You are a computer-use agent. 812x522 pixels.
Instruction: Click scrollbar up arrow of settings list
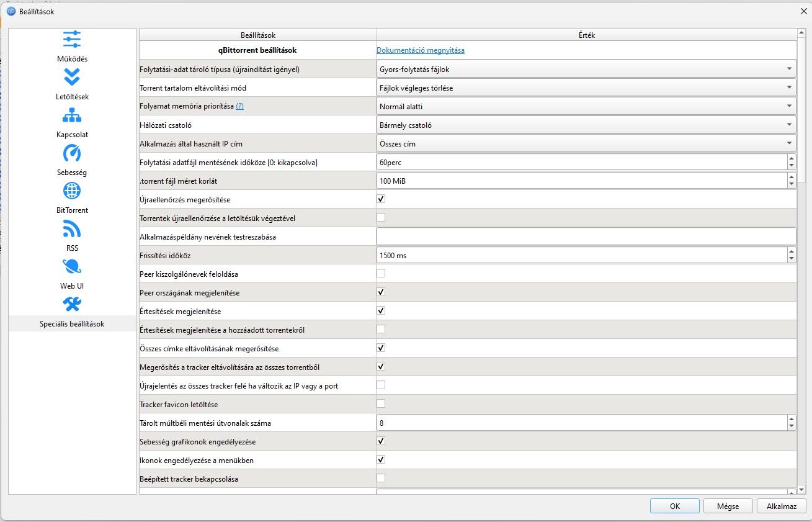click(801, 34)
